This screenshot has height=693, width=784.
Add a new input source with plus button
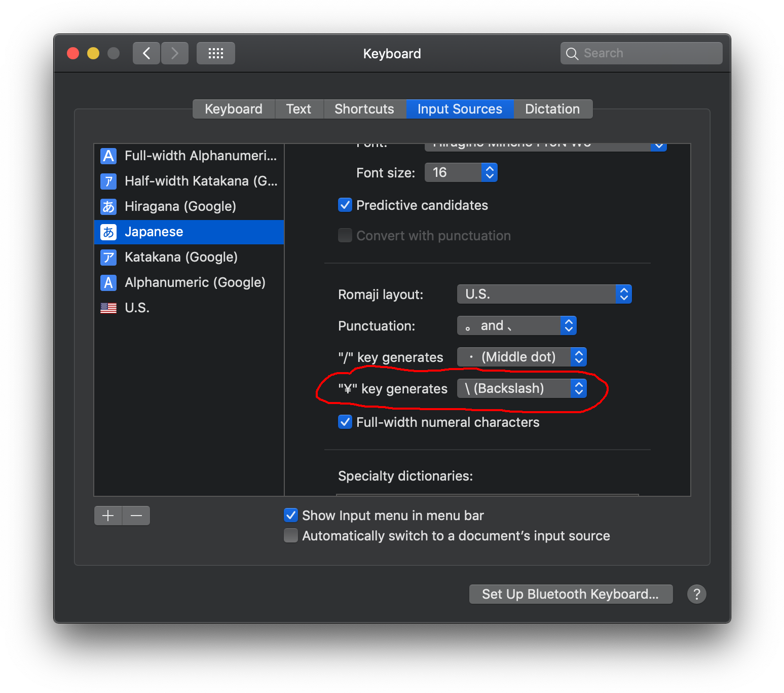pyautogui.click(x=108, y=515)
